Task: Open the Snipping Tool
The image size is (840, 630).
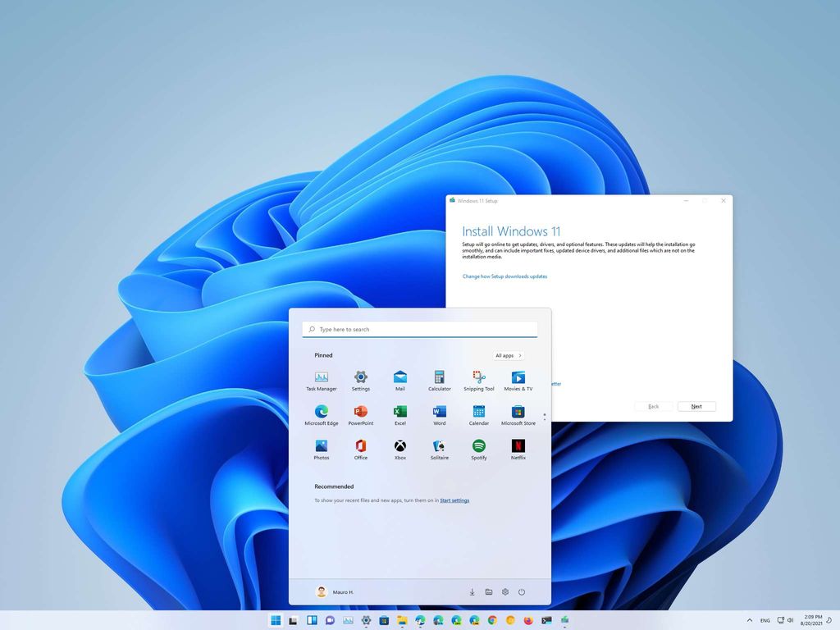Action: (x=478, y=379)
